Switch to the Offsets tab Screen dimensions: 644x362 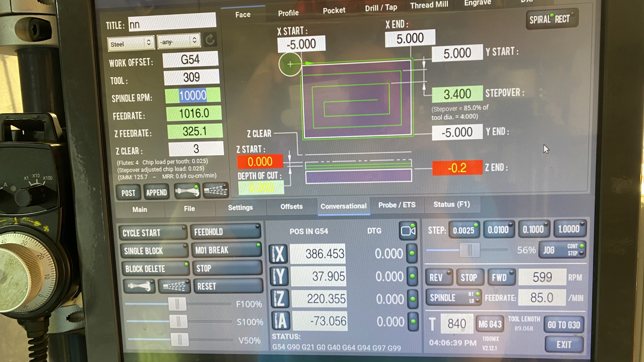[x=291, y=206]
